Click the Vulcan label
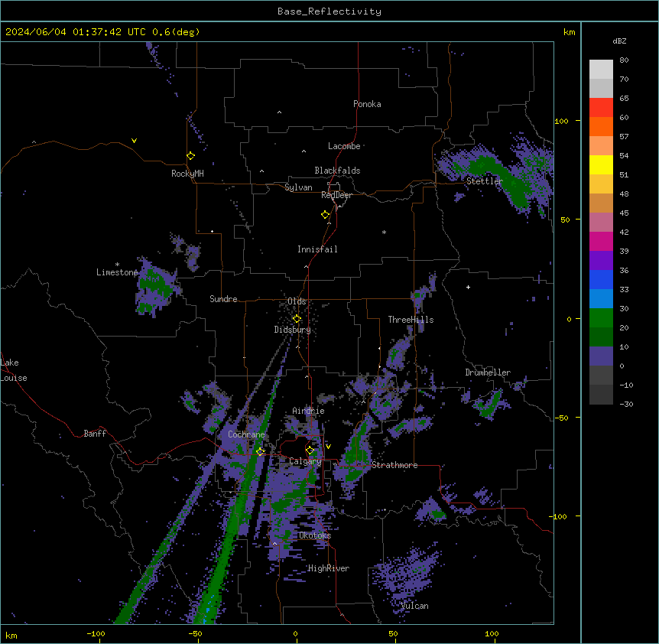 pyautogui.click(x=414, y=606)
